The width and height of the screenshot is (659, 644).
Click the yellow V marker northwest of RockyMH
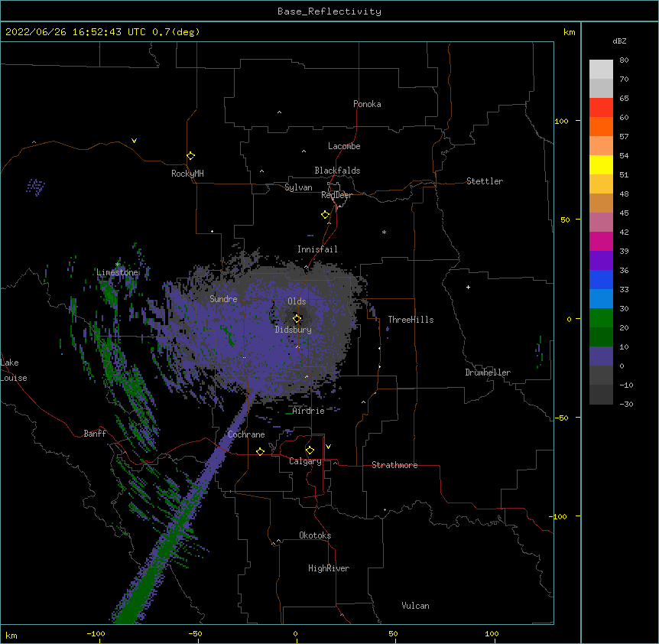click(x=134, y=141)
